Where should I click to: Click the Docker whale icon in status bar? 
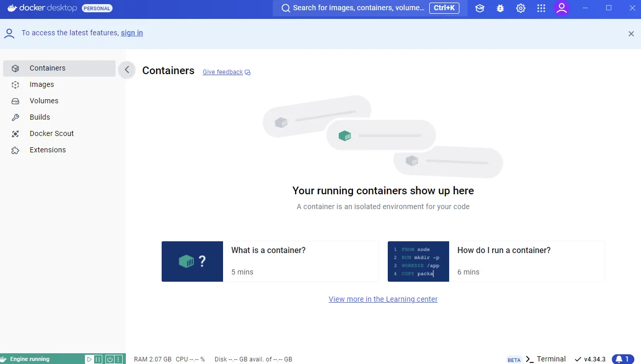click(x=4, y=359)
